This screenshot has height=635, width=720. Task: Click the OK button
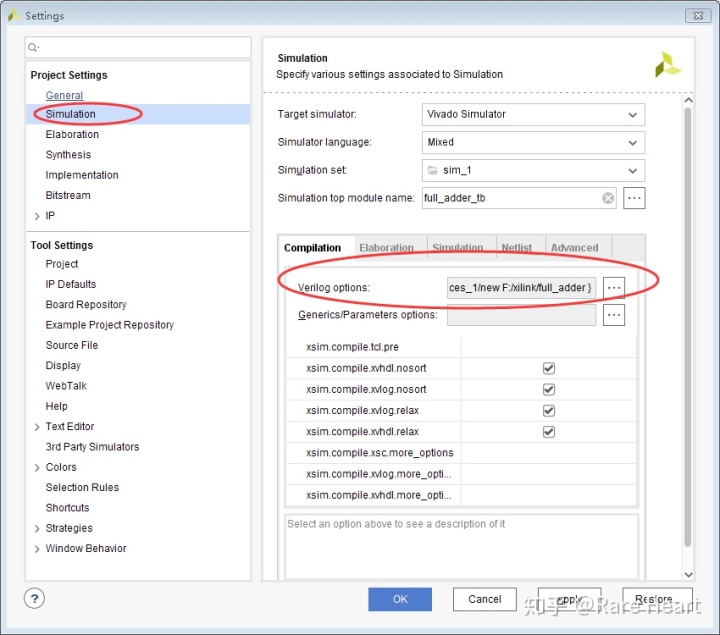(x=400, y=599)
